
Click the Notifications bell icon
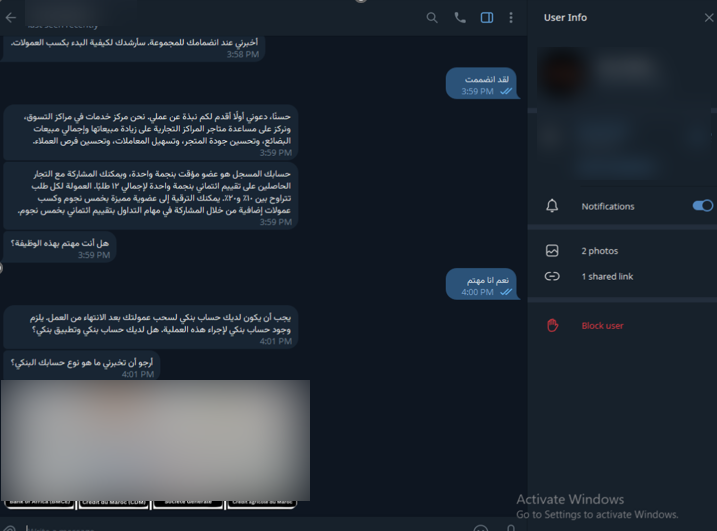click(x=552, y=206)
